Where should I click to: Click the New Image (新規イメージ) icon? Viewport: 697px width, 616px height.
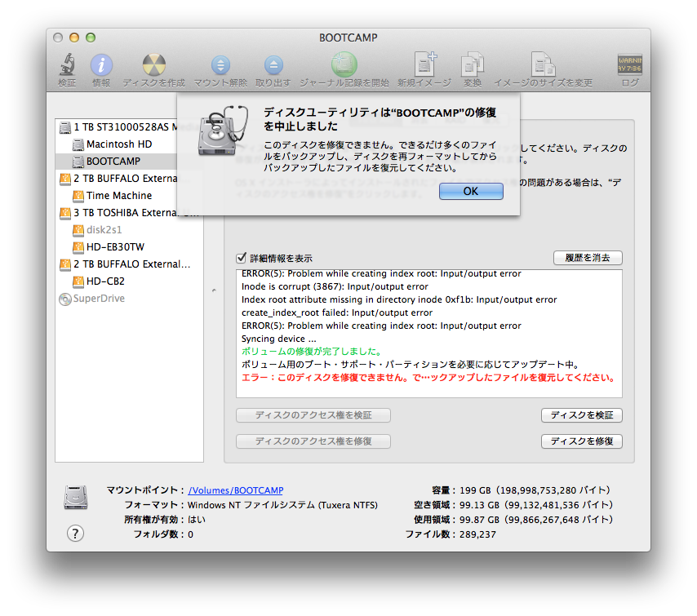[x=424, y=64]
